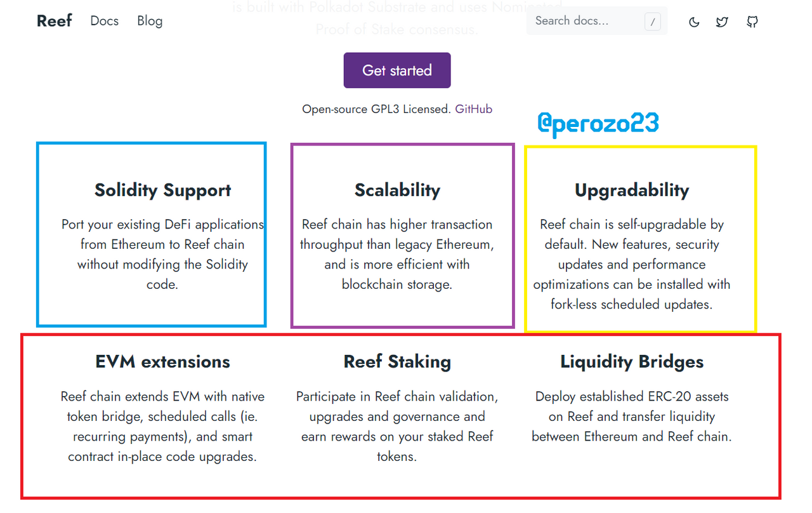Toggle dark mode with the moon icon
This screenshot has width=812, height=513.
click(694, 22)
